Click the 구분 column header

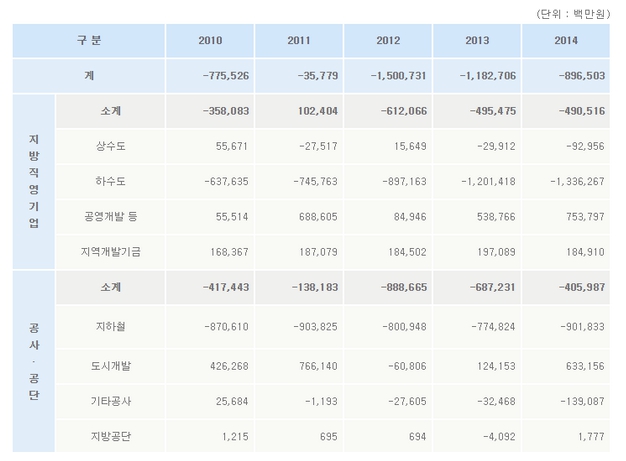click(88, 40)
